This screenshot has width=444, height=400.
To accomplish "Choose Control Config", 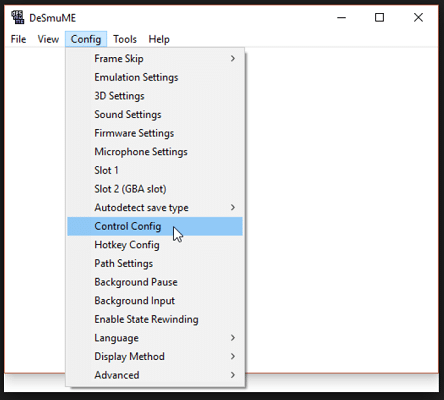I will [x=155, y=226].
